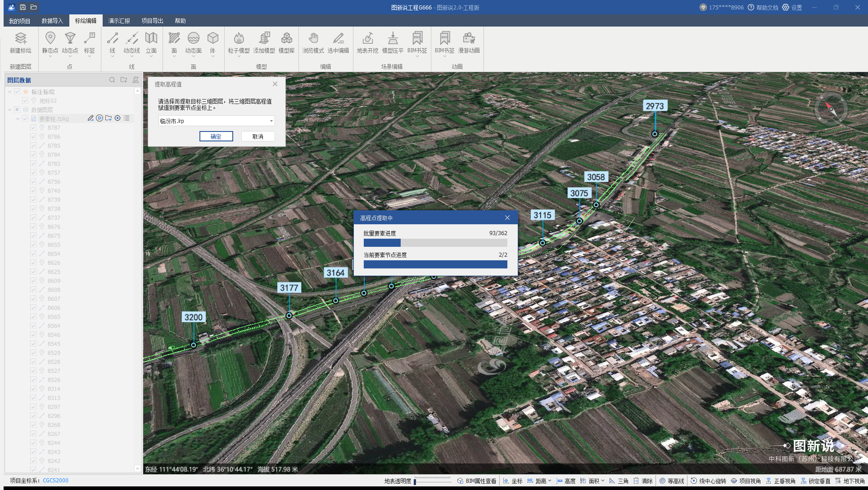868x490 pixels.
Task: Click the 3200 elevation label on map
Action: 194,317
